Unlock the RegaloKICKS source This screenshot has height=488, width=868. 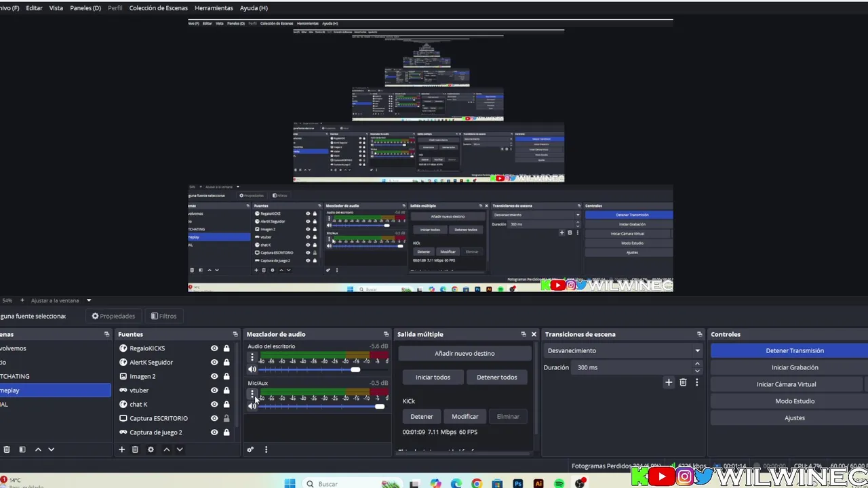coord(226,348)
